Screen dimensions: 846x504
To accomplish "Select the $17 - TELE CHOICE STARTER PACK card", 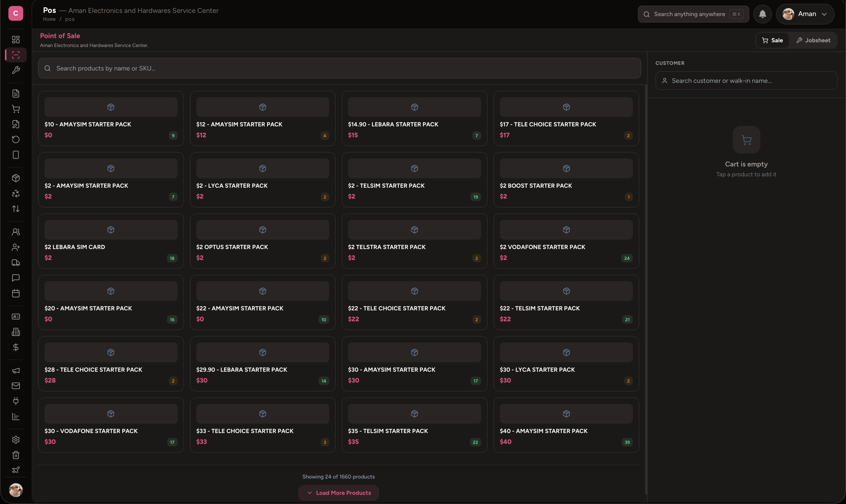I will [566, 118].
